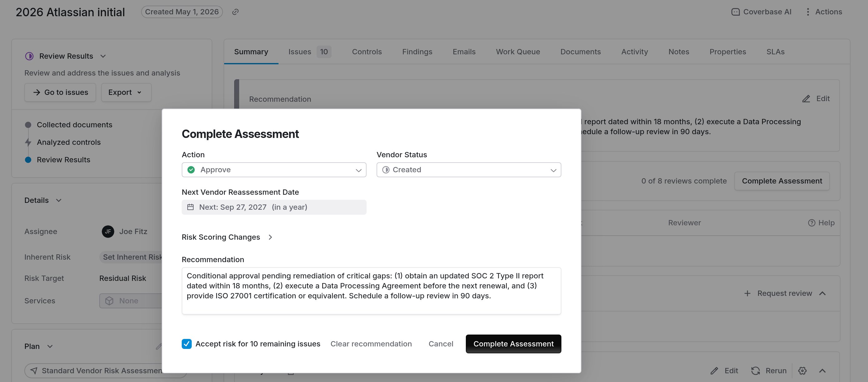Open the SLAs tab
The height and width of the screenshot is (382, 868).
[775, 52]
